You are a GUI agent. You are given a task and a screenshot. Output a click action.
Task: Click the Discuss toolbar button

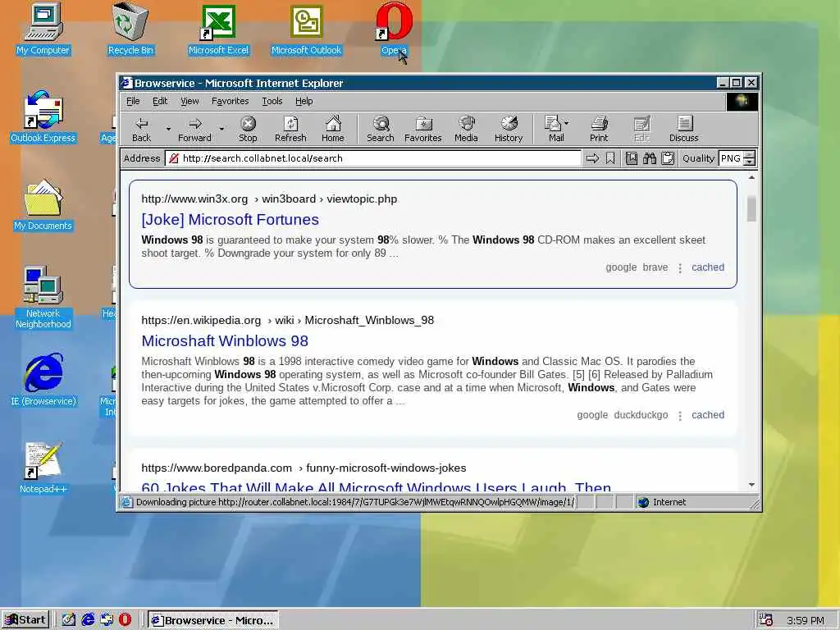pyautogui.click(x=683, y=129)
